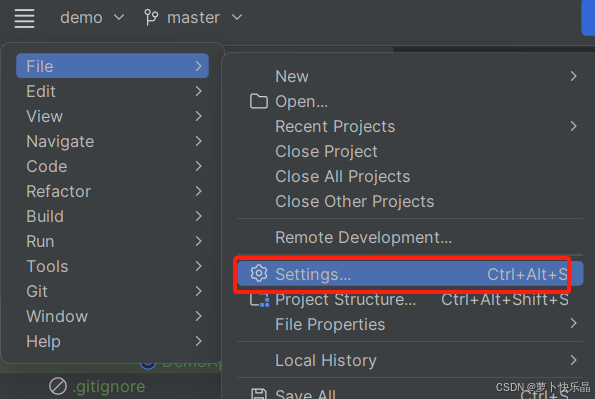Viewport: 595px width, 399px height.
Task: Click the hamburger main menu icon
Action: tap(24, 18)
